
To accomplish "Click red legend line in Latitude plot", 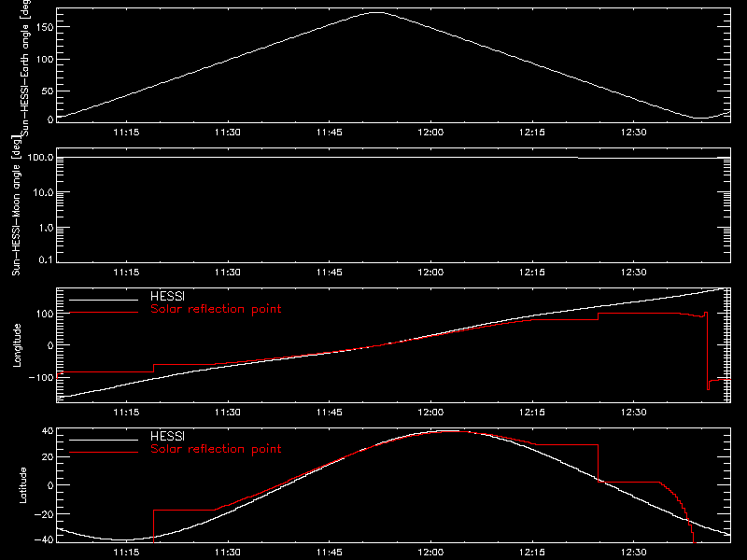I will (x=104, y=453).
